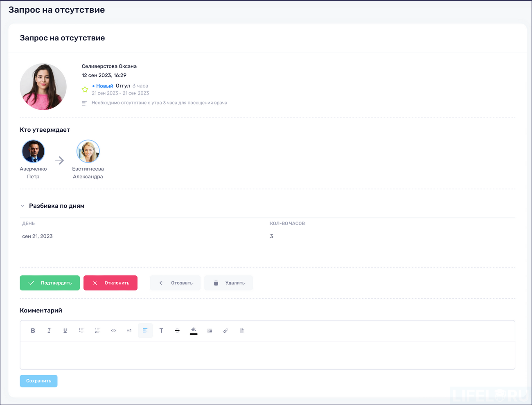Click the 'Сохранить' button below the comment

pos(38,381)
